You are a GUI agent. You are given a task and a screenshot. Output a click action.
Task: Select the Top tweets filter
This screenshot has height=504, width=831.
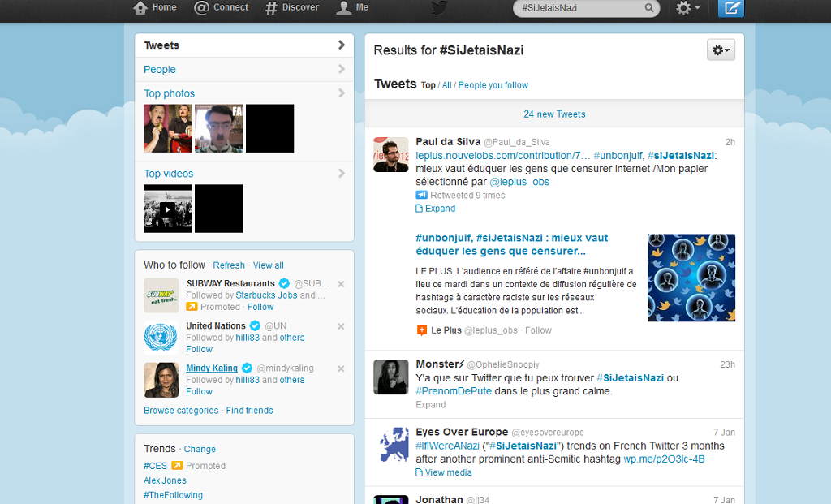coord(428,85)
